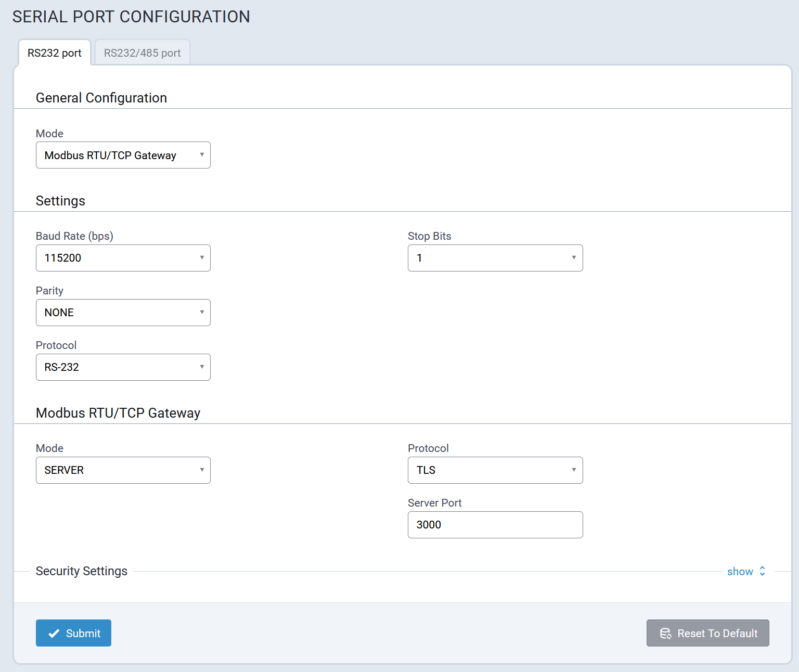Screen dimensions: 799x672
Task: Click the Baud Rate dropdown arrow
Action: tap(202, 258)
